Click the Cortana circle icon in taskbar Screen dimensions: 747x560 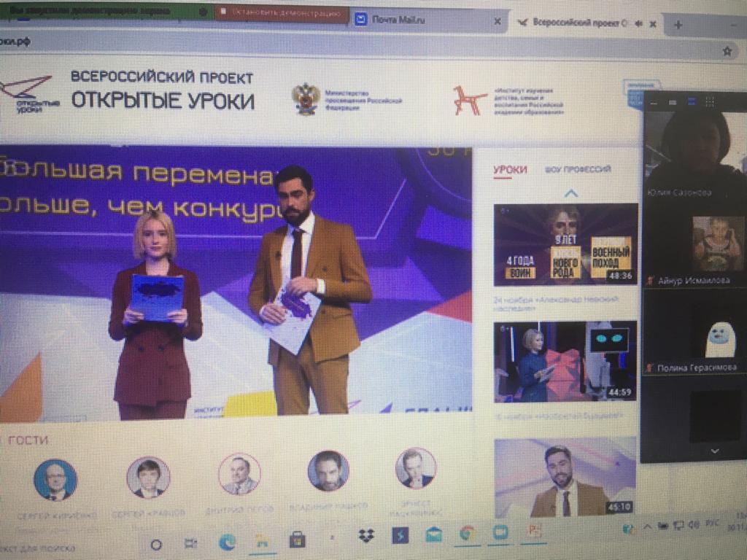[x=156, y=544]
